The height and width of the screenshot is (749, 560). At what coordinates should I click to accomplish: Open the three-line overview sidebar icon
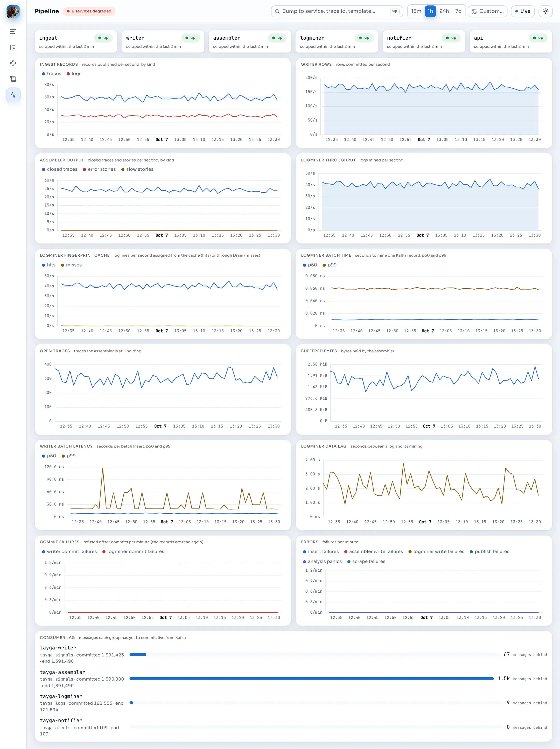(x=13, y=31)
